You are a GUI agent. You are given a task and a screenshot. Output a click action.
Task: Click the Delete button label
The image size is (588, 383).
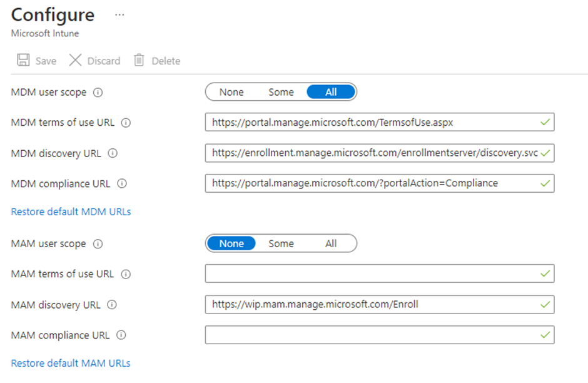click(x=166, y=61)
